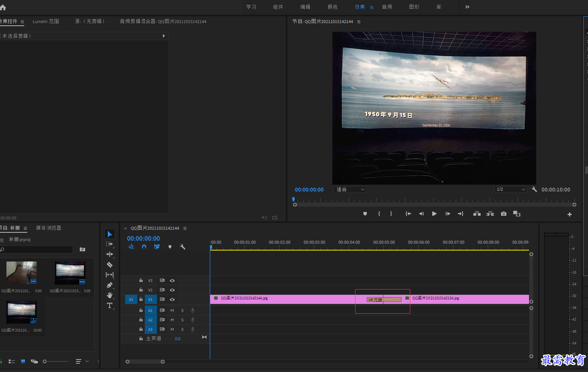Step forward one frame
This screenshot has height=372, width=588.
click(448, 214)
